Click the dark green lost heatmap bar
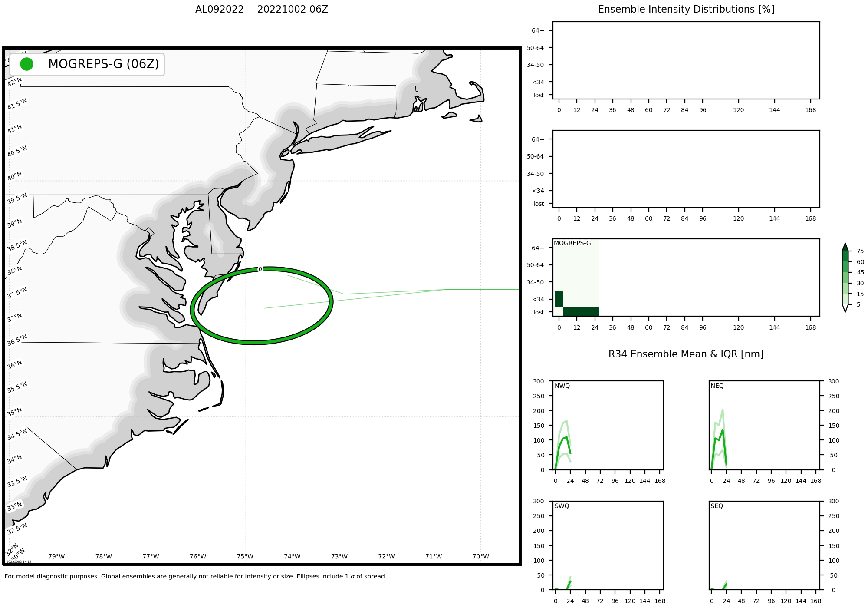The image size is (868, 608). [x=581, y=312]
